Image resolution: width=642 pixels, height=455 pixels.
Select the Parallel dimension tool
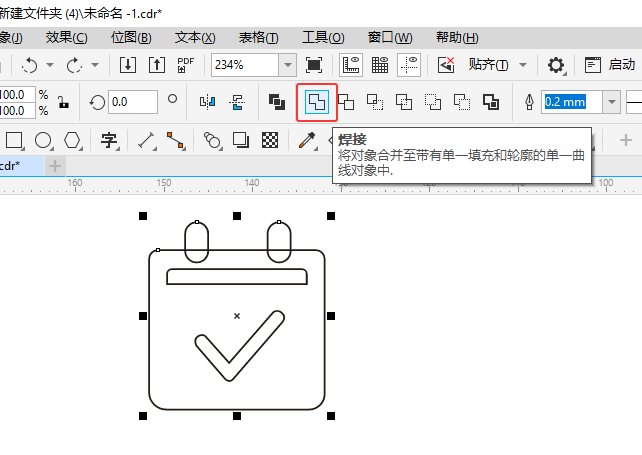pyautogui.click(x=146, y=140)
